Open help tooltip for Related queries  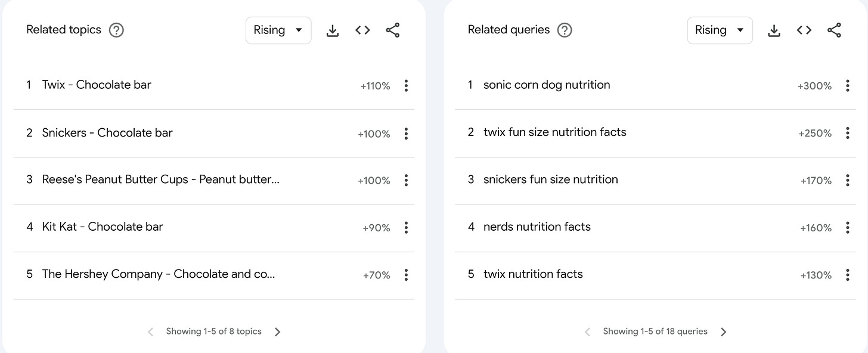564,30
